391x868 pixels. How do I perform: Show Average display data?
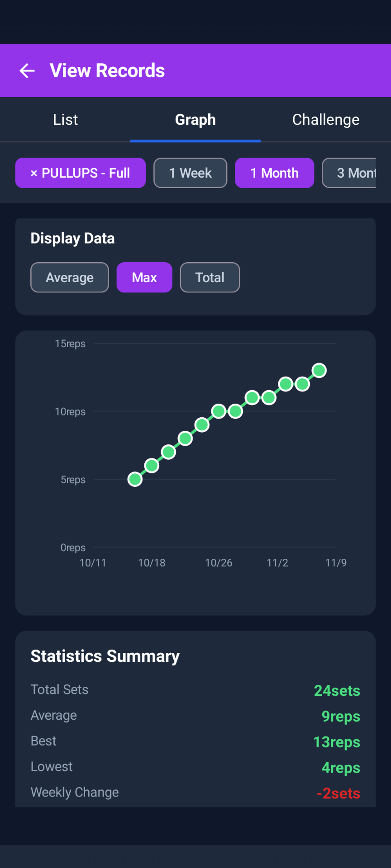point(70,278)
